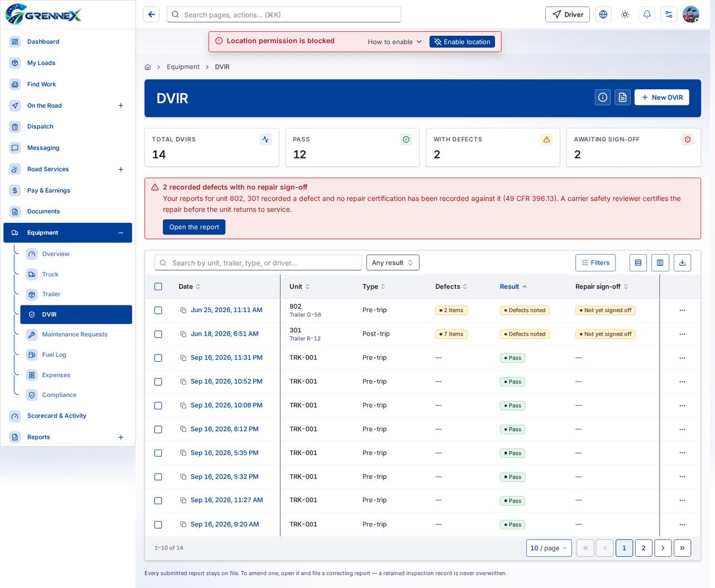Open the display settings sliders icon
Screen dimensions: 715x588
point(669,15)
